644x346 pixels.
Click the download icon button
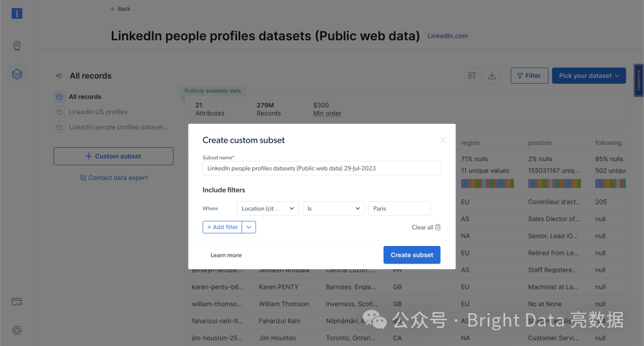coord(492,75)
